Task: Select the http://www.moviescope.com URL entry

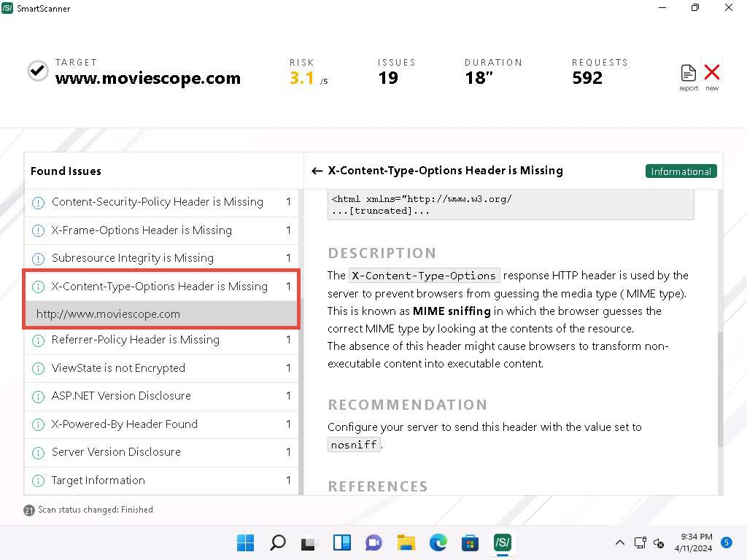Action: click(108, 314)
